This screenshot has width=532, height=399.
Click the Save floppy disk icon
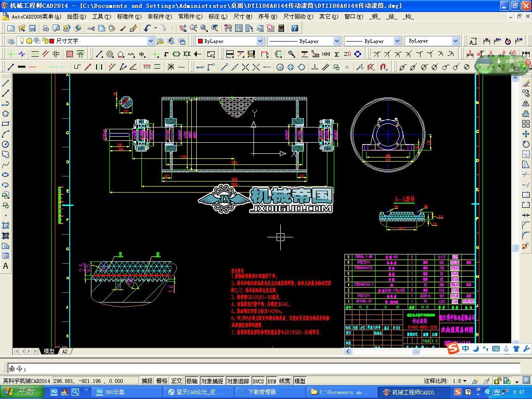(32, 28)
